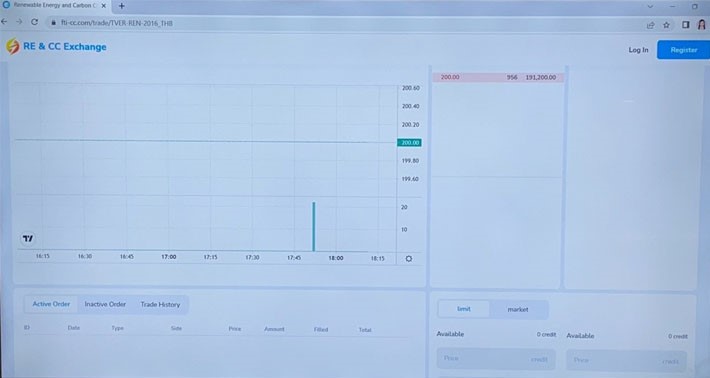The width and height of the screenshot is (710, 378).
Task: Switch order type to market
Action: [x=518, y=310]
